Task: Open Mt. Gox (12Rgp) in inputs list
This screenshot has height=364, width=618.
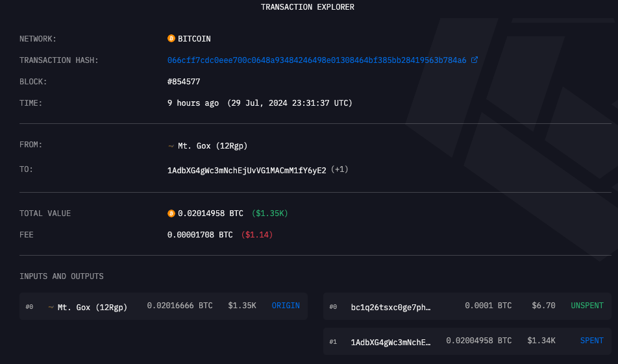Action: pos(93,306)
